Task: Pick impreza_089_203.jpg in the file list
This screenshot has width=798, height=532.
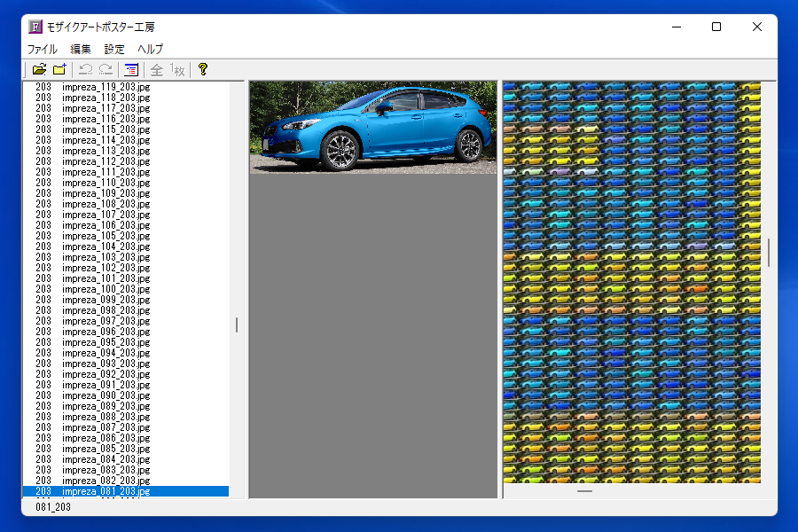Action: (126, 406)
